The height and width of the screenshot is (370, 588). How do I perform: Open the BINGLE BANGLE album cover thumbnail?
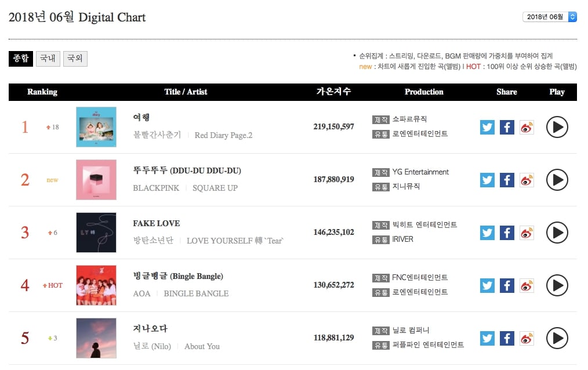tap(96, 285)
